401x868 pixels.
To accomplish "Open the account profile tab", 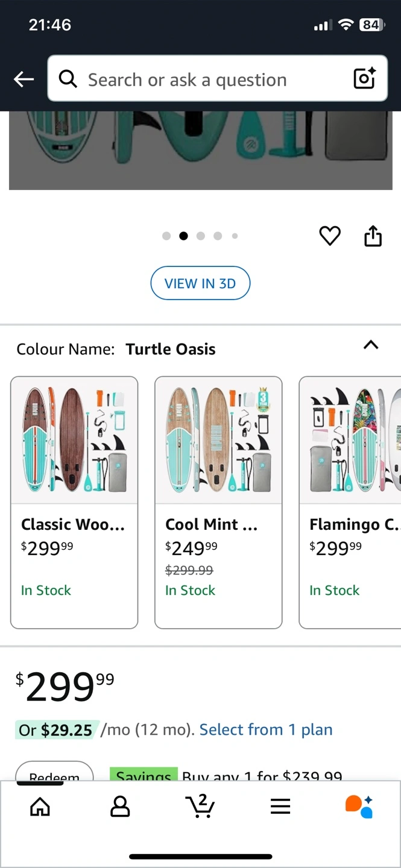I will click(x=120, y=806).
